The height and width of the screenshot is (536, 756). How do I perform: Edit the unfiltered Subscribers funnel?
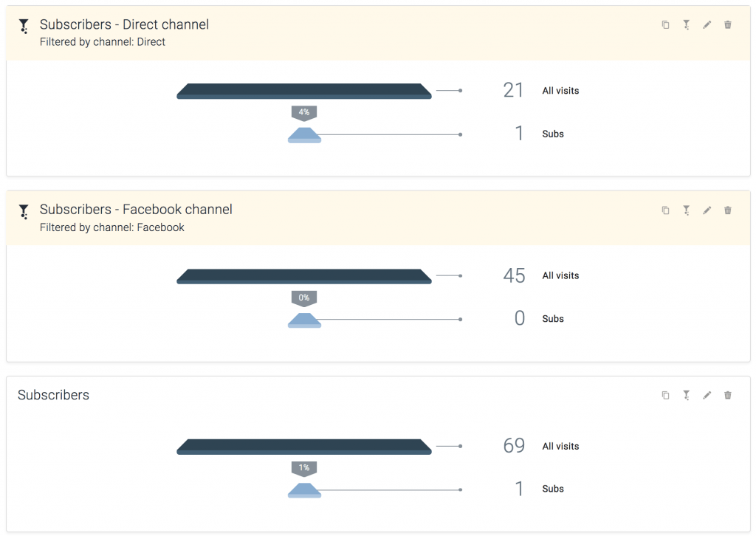[x=707, y=395]
